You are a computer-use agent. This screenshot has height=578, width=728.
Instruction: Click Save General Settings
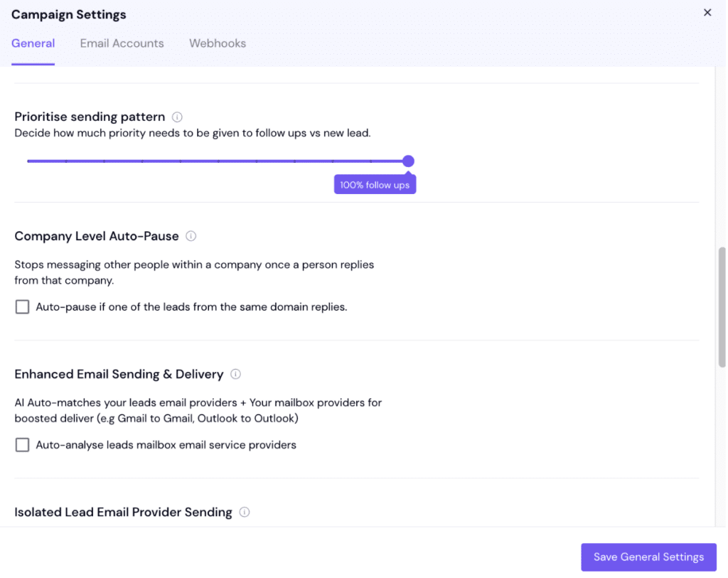point(648,557)
